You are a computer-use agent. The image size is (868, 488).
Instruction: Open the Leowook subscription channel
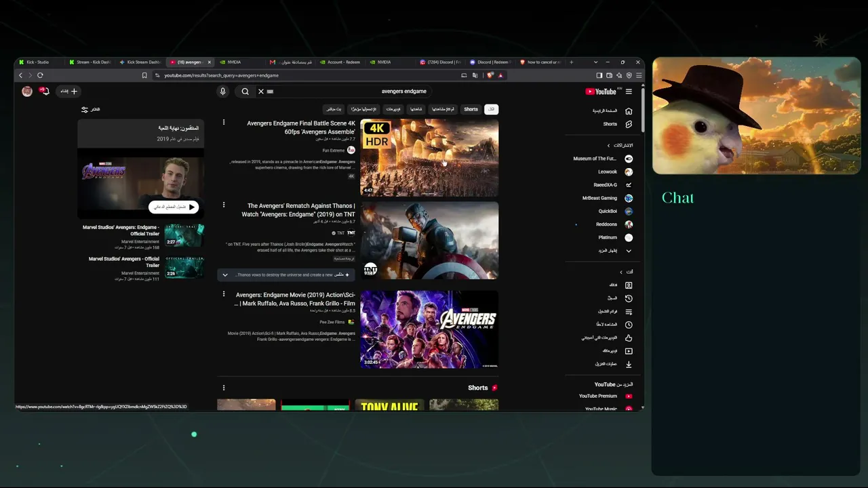click(x=615, y=171)
